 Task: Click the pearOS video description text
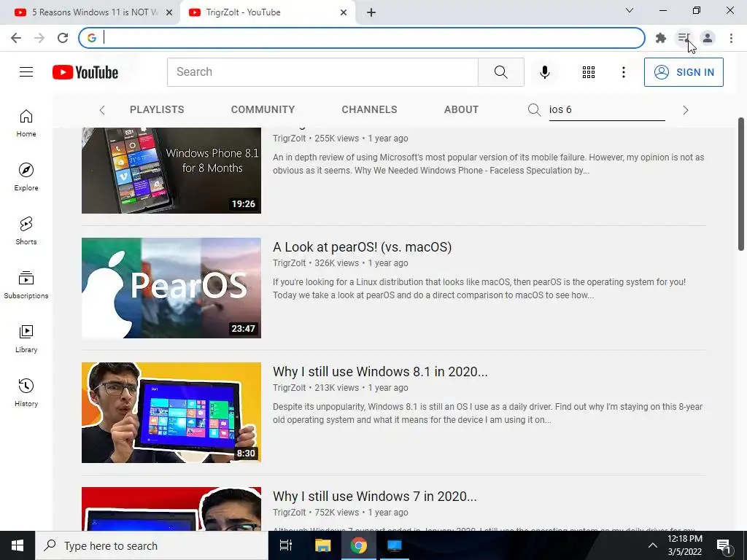pos(479,289)
